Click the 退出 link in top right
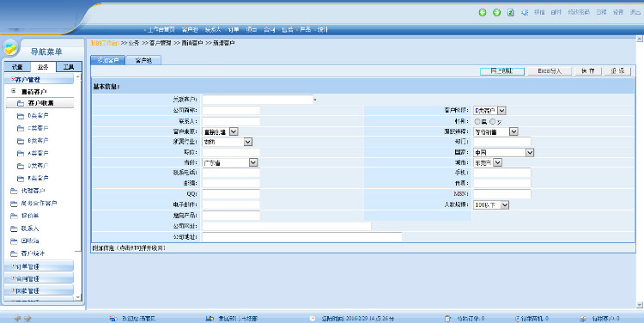 pos(635,12)
